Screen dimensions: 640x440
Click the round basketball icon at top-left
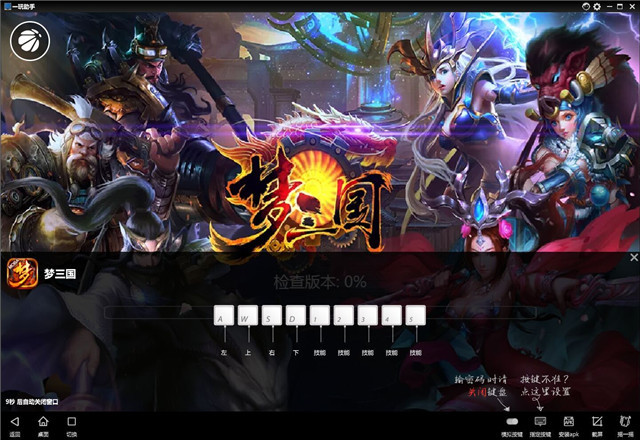(x=30, y=41)
